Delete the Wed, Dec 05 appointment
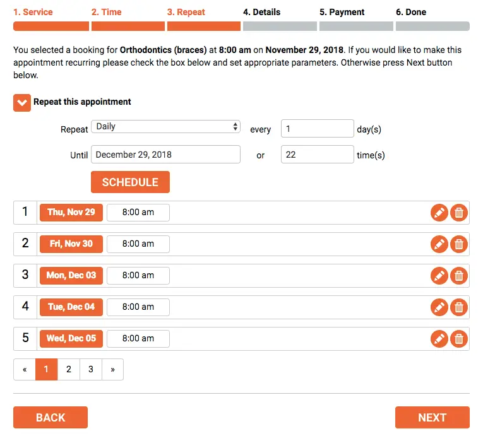 click(458, 339)
